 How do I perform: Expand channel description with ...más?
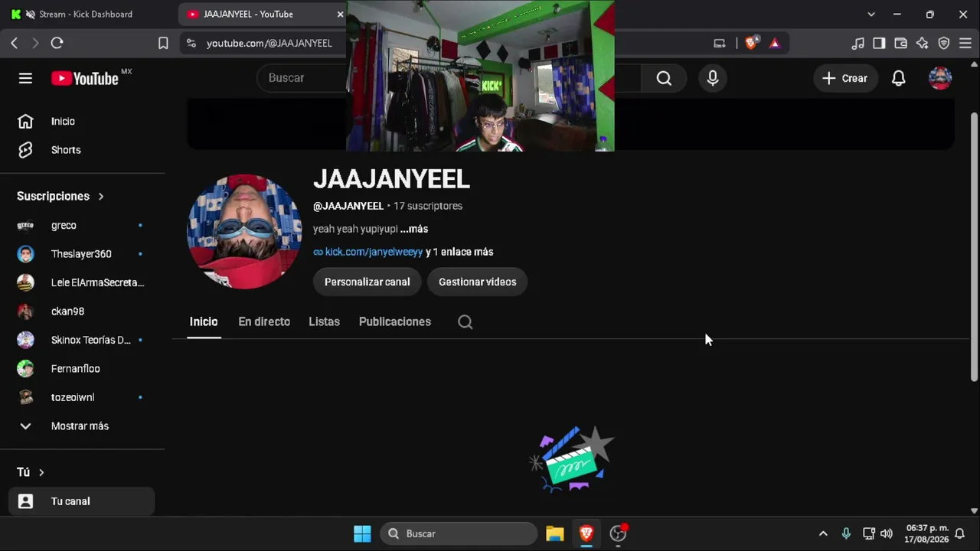(x=414, y=229)
